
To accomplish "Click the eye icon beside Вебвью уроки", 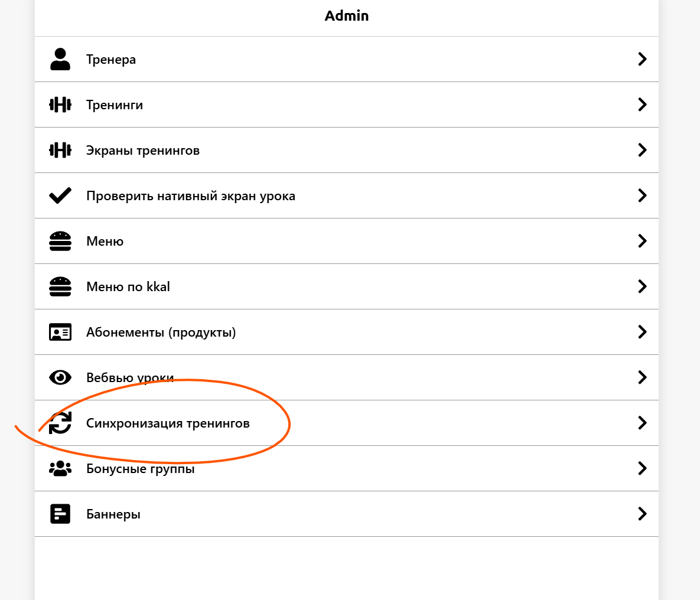I will point(60,378).
